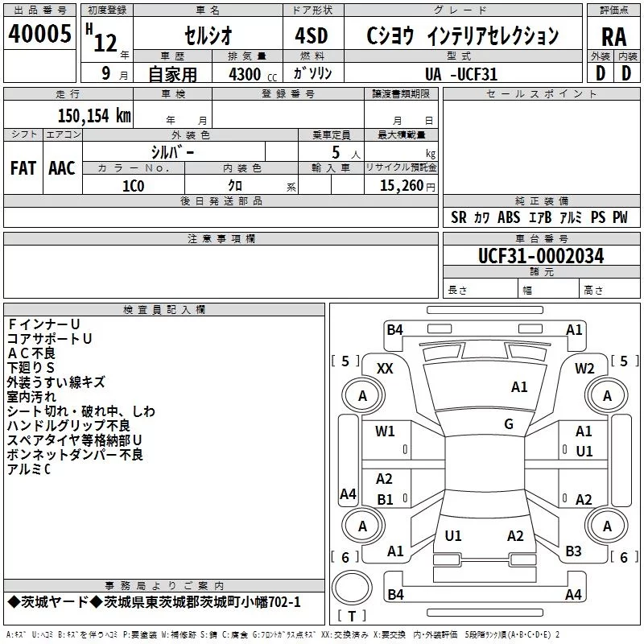Click the セルシオ car name cell
The width and height of the screenshot is (644, 644).
pos(208,35)
